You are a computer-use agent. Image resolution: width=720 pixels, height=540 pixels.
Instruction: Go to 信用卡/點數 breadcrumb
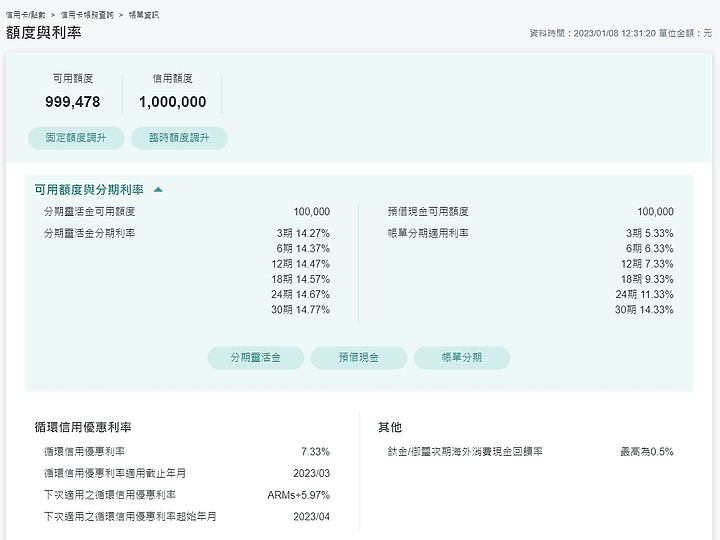26,15
